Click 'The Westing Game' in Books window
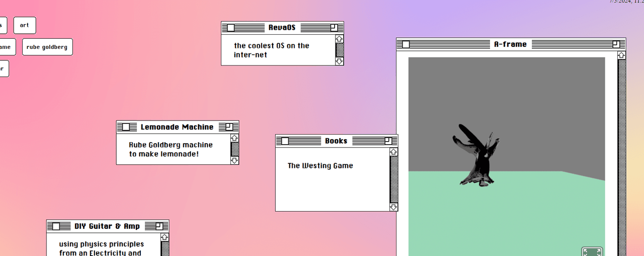644x256 pixels. [x=320, y=165]
